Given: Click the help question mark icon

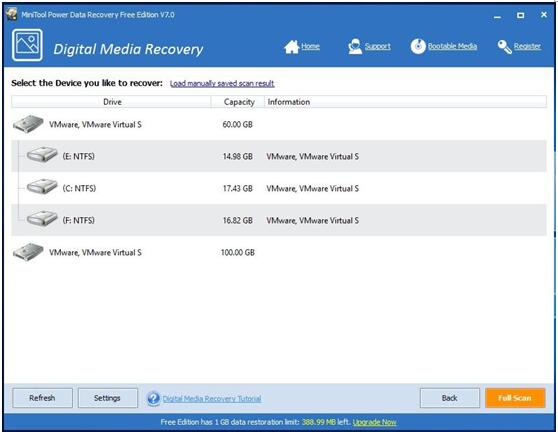Looking at the screenshot, I should [x=153, y=399].
